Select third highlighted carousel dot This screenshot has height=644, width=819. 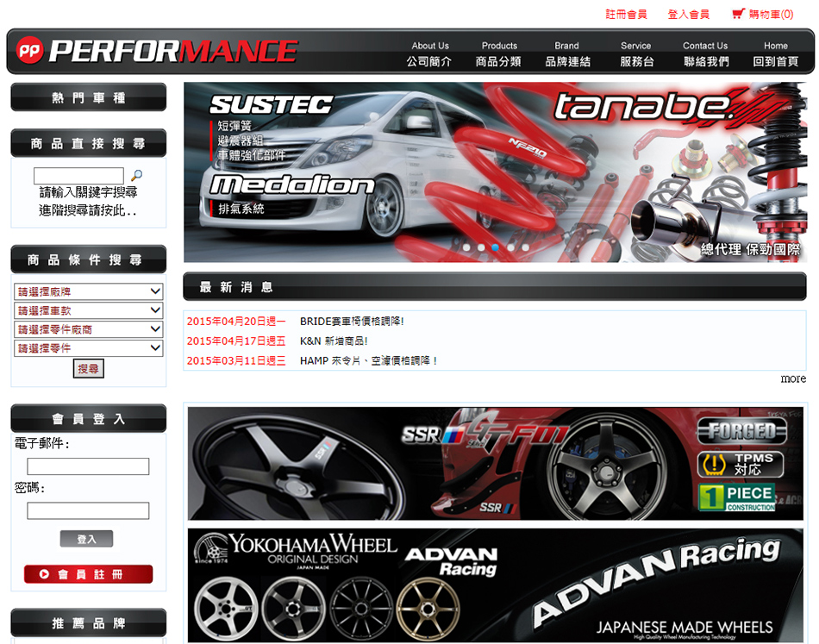(496, 247)
